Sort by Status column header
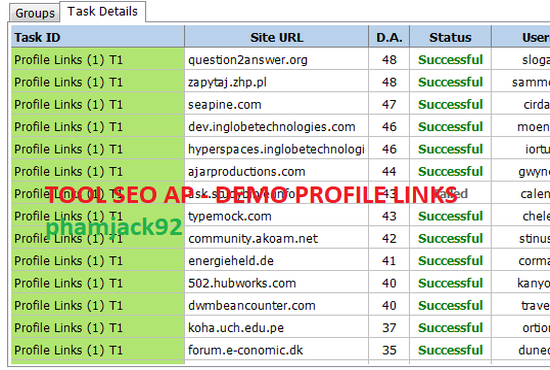This screenshot has height=370, width=550. pyautogui.click(x=450, y=37)
